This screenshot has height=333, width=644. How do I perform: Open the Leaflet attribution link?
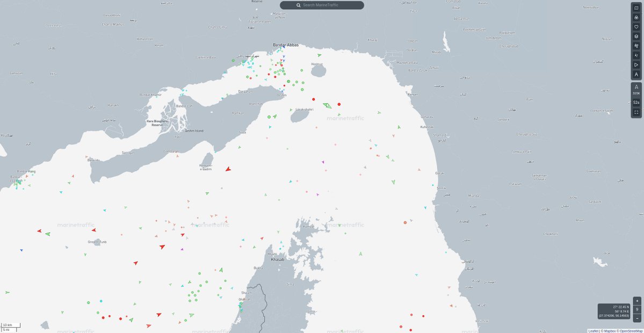[x=593, y=331]
